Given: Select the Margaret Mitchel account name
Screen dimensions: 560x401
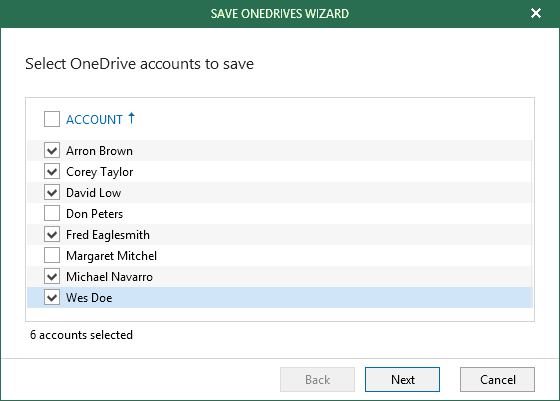Looking at the screenshot, I should click(111, 256).
